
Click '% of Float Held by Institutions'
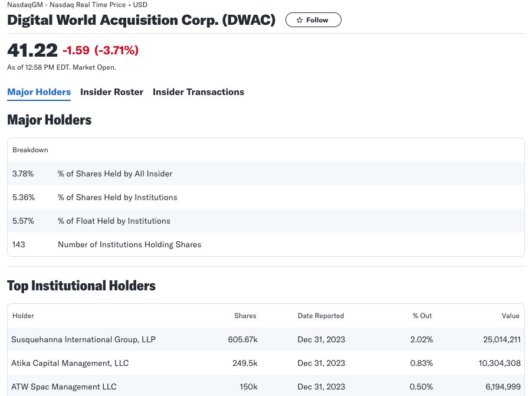click(x=114, y=221)
